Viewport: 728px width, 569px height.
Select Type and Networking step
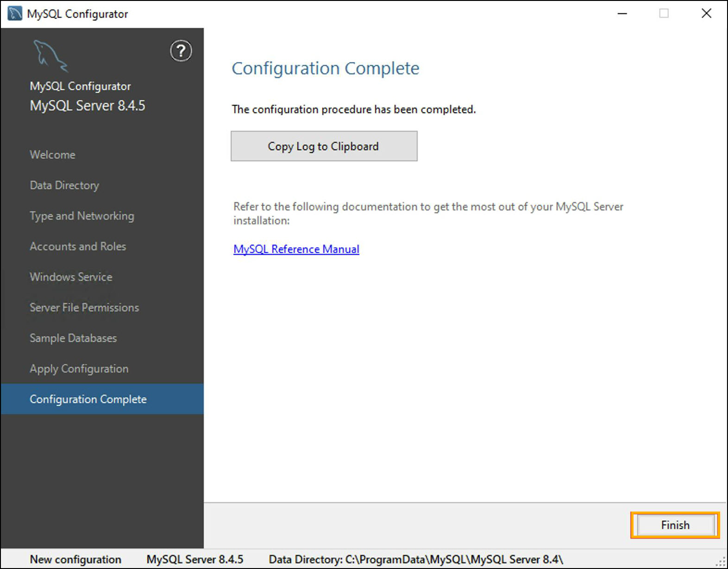(82, 216)
